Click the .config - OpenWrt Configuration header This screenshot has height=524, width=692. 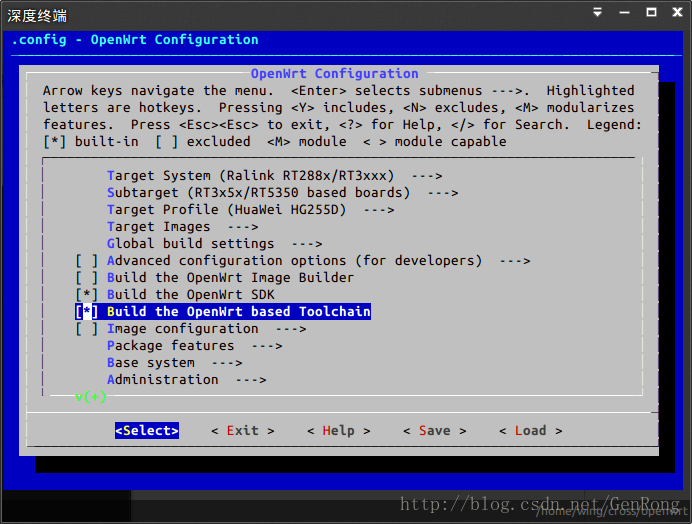click(135, 40)
